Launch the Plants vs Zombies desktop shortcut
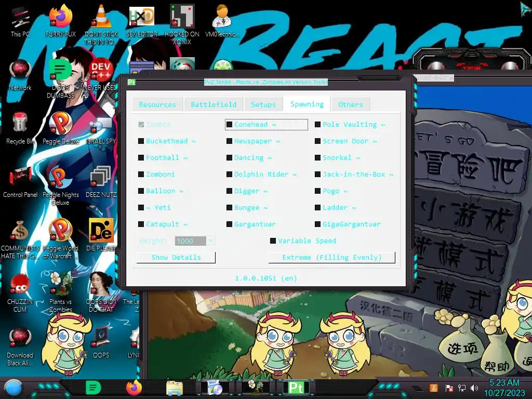 click(60, 293)
